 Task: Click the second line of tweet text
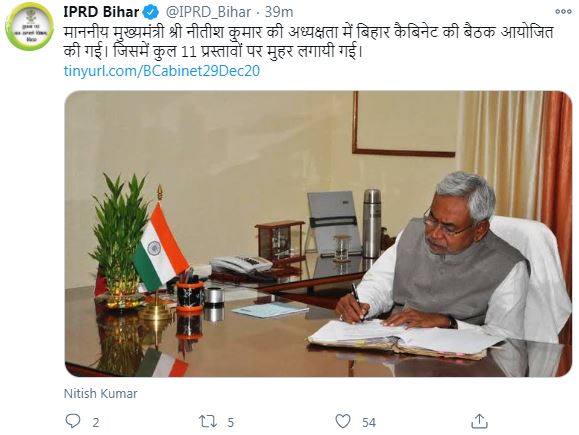coord(213,51)
